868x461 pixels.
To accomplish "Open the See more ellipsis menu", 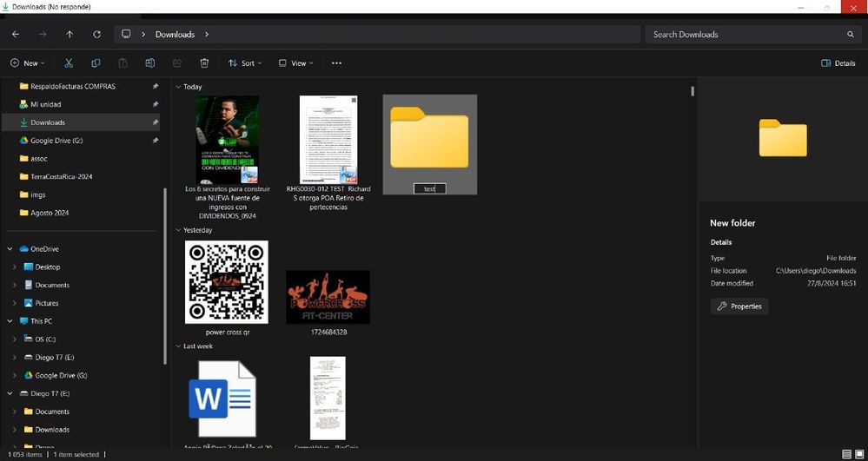I will point(336,63).
